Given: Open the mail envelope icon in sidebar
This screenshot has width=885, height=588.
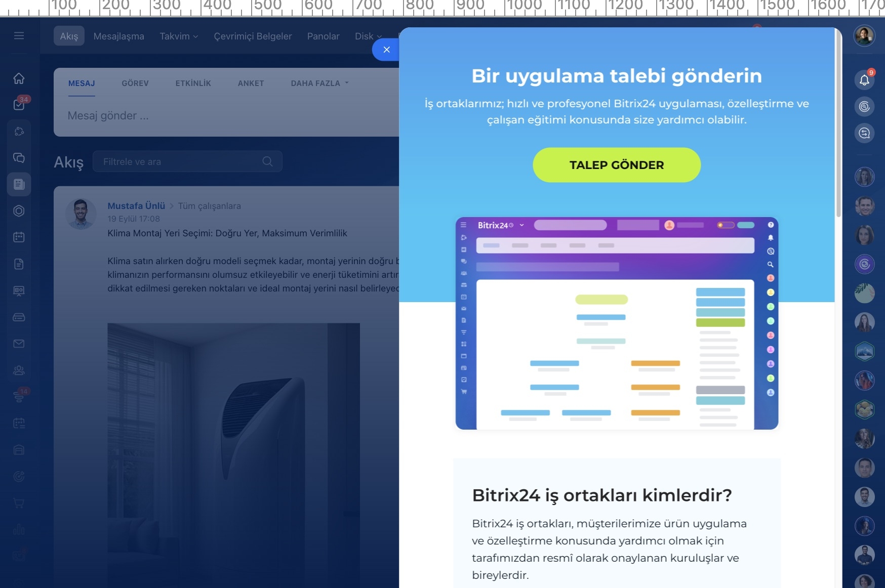Looking at the screenshot, I should click(x=19, y=344).
